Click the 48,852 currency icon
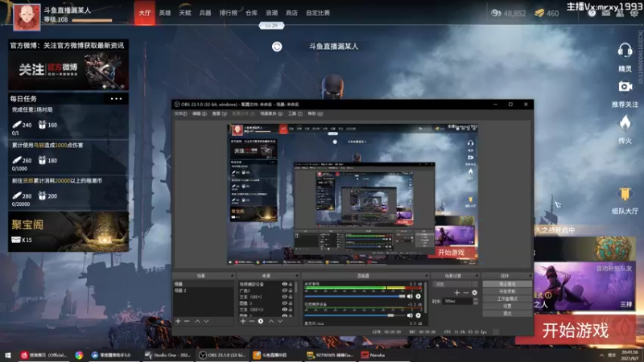644x362 pixels. 496,13
